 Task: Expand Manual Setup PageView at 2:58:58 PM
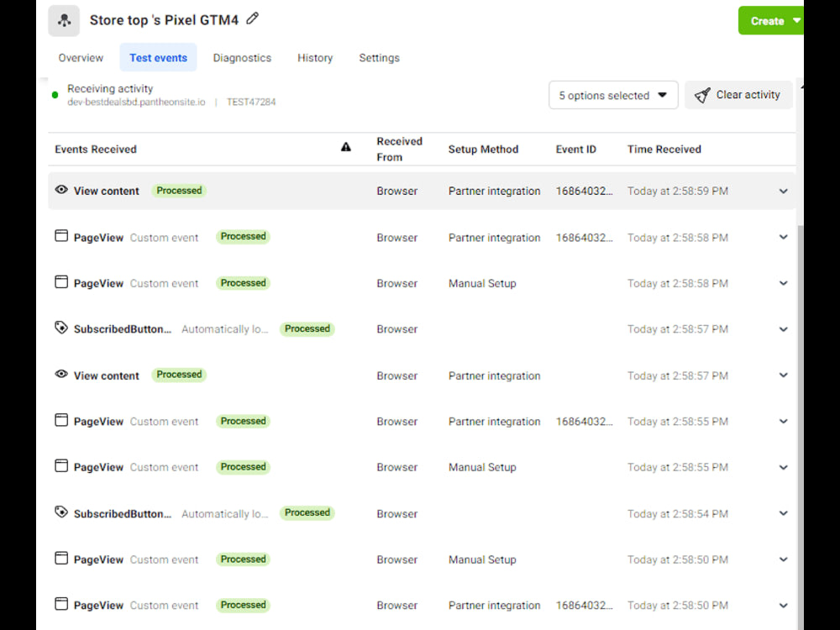(783, 283)
